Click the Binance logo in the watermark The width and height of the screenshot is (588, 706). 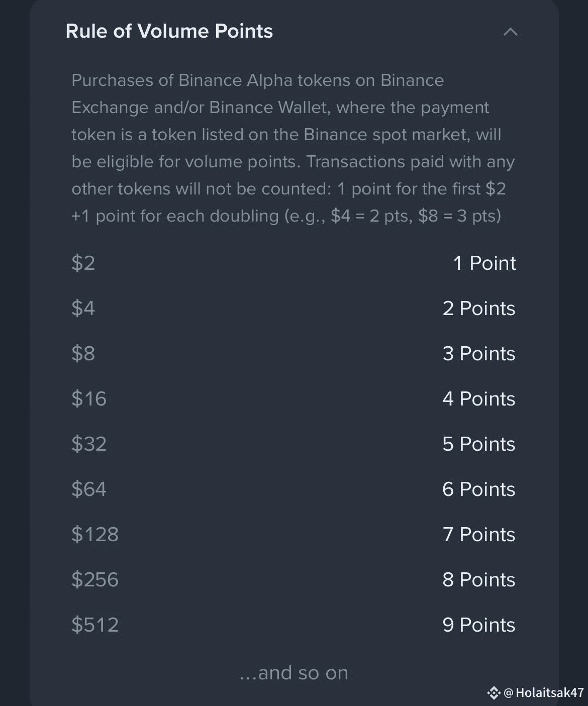pos(494,693)
